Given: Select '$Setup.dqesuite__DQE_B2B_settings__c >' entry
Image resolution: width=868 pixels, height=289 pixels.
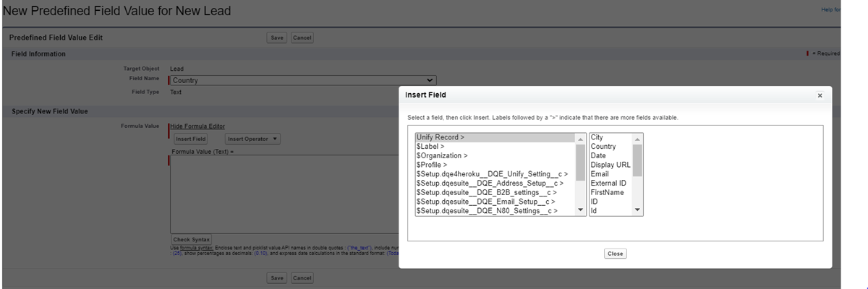Looking at the screenshot, I should click(495, 192).
